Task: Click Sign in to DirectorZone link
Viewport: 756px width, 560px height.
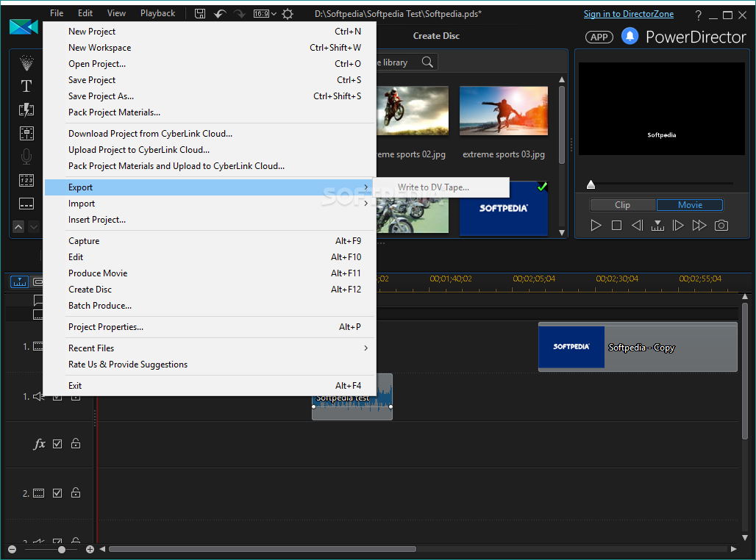Action: coord(629,14)
